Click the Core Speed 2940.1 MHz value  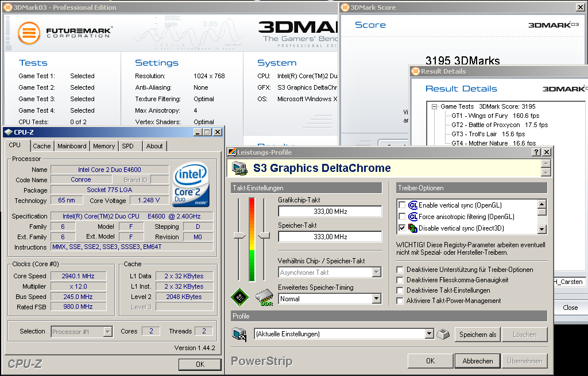pos(78,276)
